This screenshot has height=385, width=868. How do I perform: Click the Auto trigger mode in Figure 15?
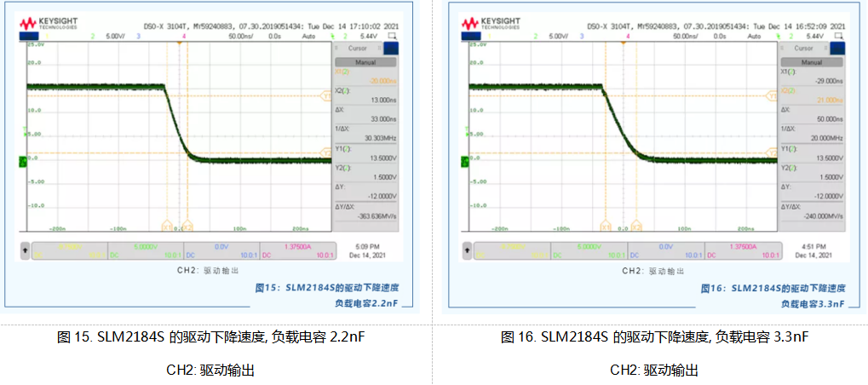click(308, 36)
